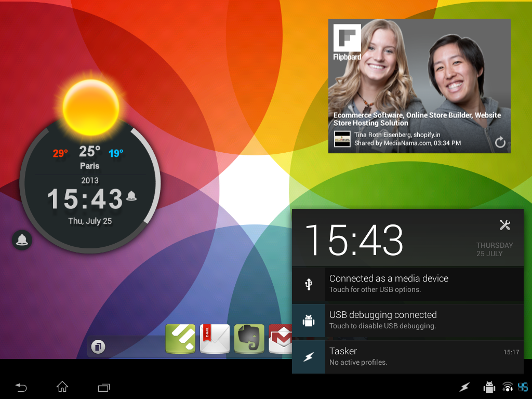Tap Tasker notification time 15:17

[511, 352]
